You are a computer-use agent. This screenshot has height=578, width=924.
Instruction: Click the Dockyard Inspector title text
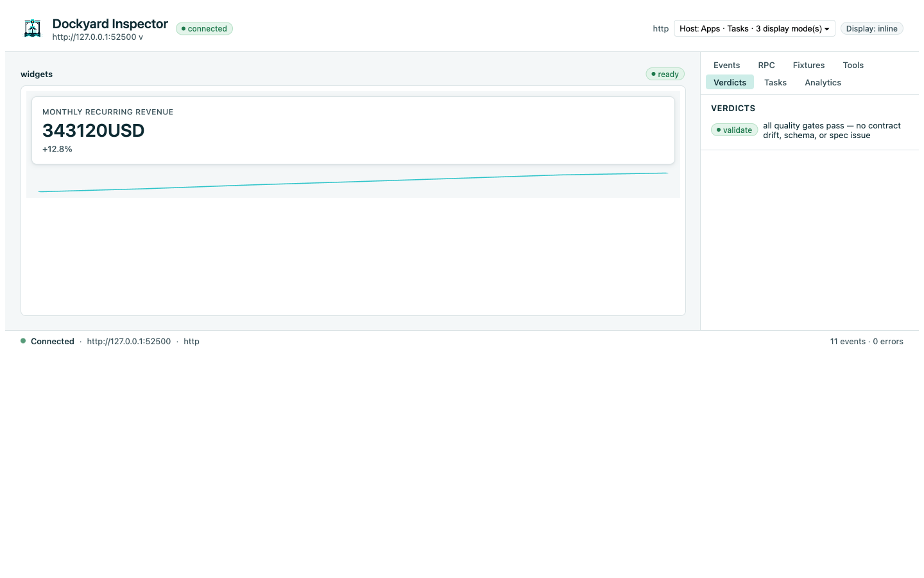coord(110,24)
